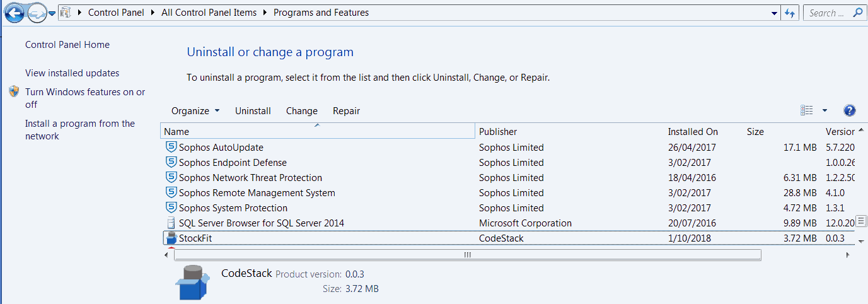This screenshot has width=868, height=304.
Task: Click the Microsoft Corporation publisher cell
Action: (x=525, y=223)
